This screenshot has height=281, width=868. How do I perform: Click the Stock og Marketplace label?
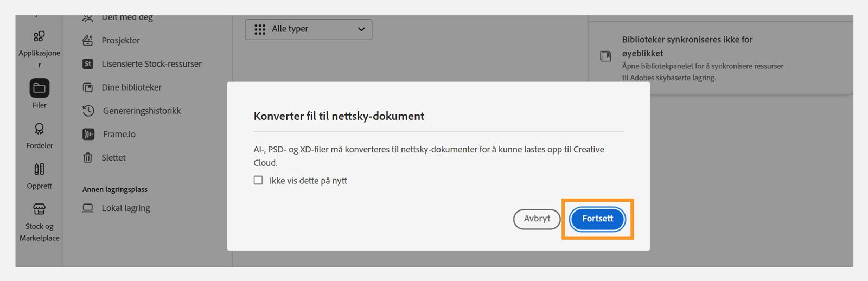pyautogui.click(x=39, y=232)
